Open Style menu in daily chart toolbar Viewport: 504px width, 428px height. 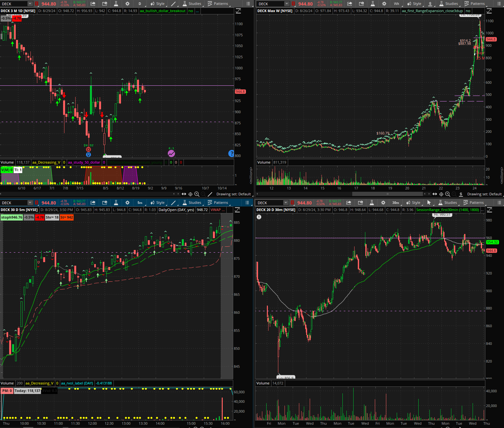158,4
